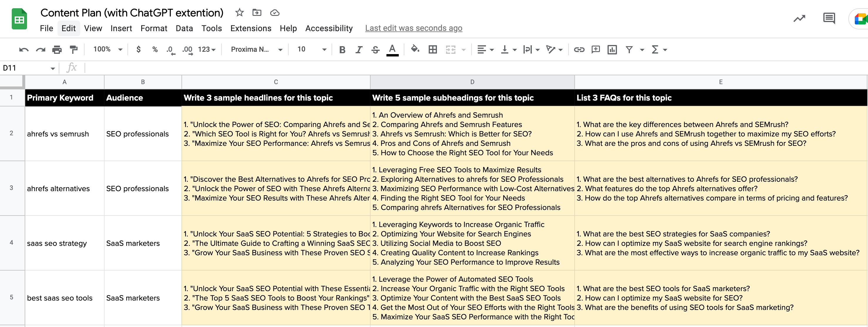Click the document title Content Plan
This screenshot has width=868, height=327.
point(132,13)
